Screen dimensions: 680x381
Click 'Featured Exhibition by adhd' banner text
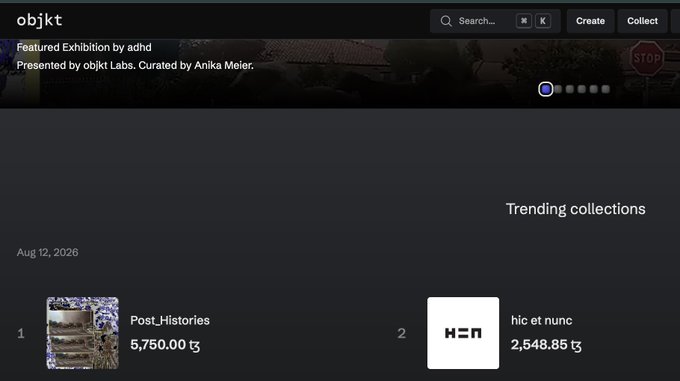pyautogui.click(x=84, y=47)
